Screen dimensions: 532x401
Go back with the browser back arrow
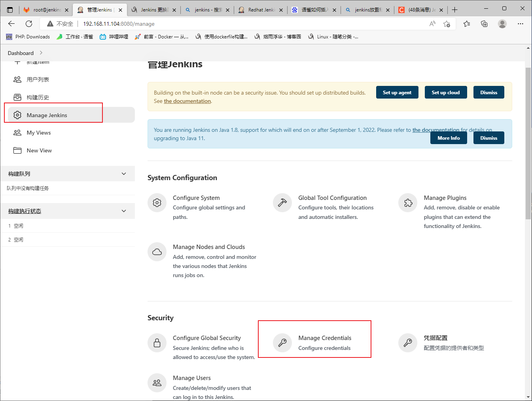pyautogui.click(x=11, y=24)
